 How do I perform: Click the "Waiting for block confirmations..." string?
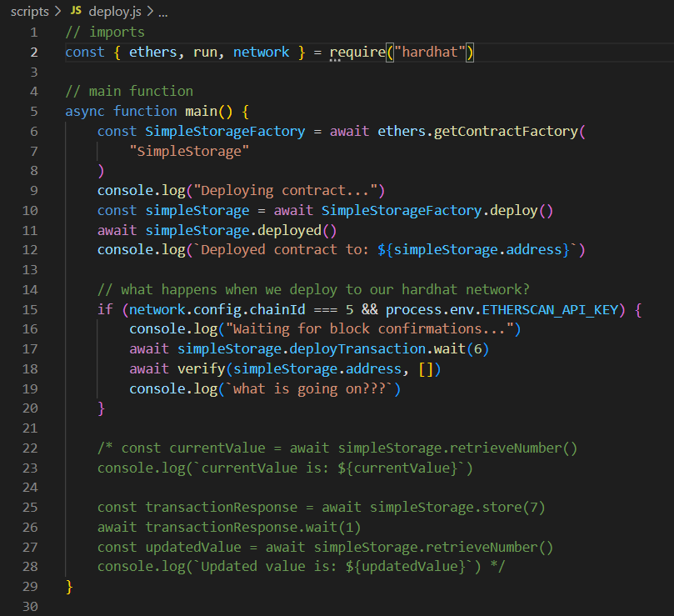[370, 329]
